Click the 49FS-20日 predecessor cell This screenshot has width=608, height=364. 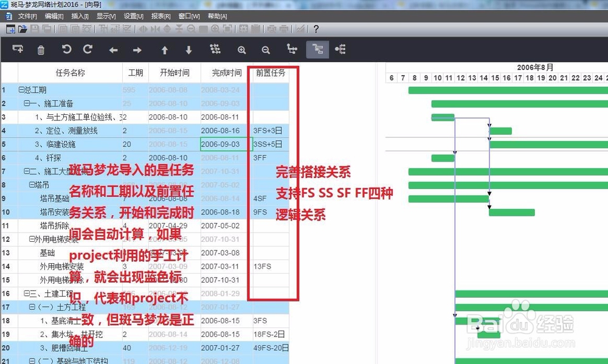[x=271, y=348]
